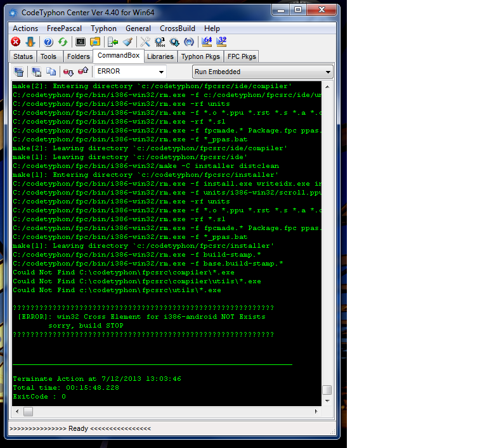The height and width of the screenshot is (448, 487).
Task: Switch to the Folders tab
Action: pos(78,56)
